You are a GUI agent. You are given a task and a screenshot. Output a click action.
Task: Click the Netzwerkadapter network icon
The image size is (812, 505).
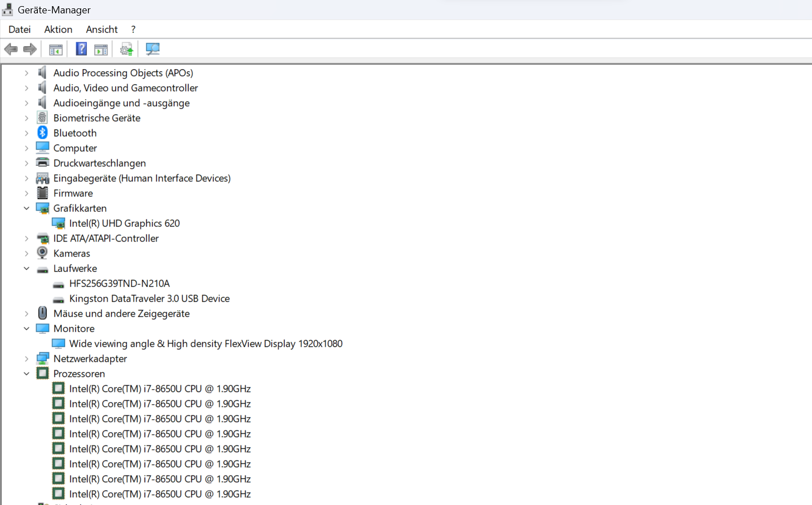pos(42,359)
